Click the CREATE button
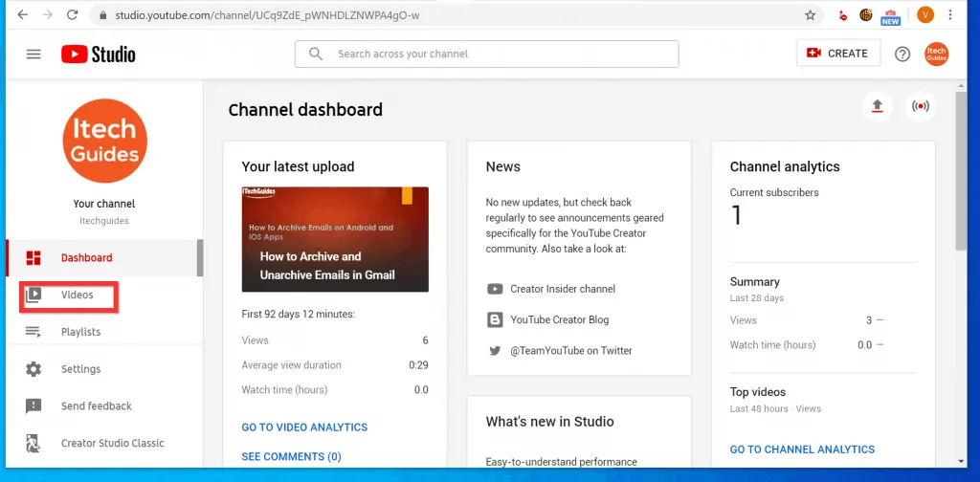The width and height of the screenshot is (980, 482). [838, 53]
